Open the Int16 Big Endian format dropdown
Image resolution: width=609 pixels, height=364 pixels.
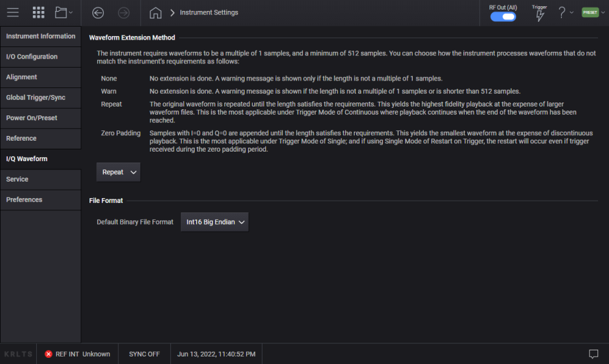(x=215, y=222)
